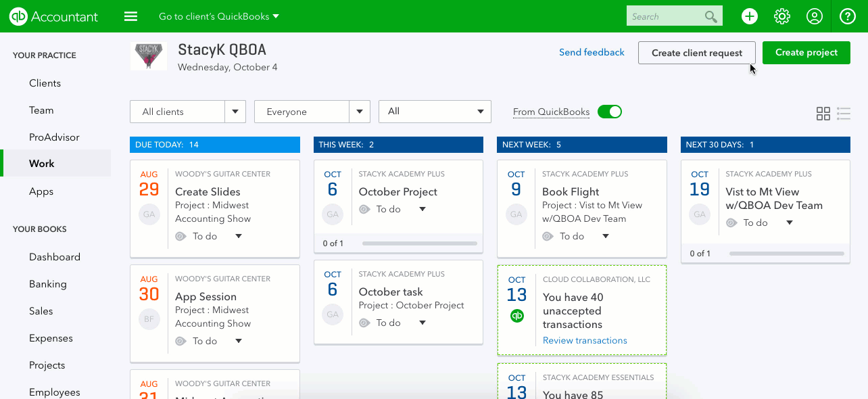Switch to list view icon
Viewport: 868px width, 399px height.
point(843,114)
